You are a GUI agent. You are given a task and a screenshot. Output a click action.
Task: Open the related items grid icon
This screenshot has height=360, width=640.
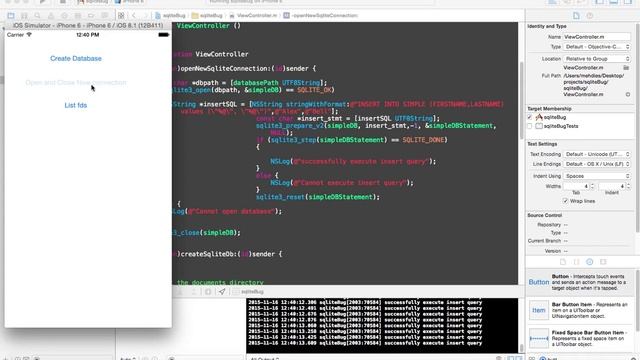coord(121,16)
